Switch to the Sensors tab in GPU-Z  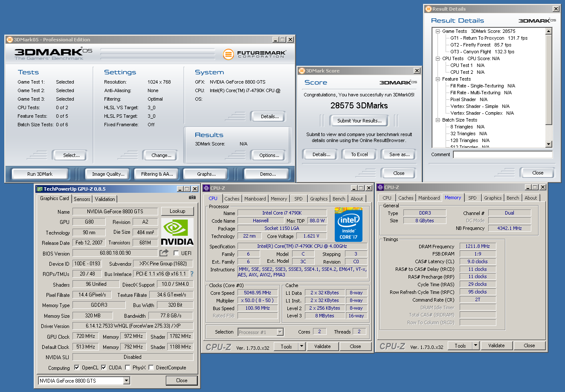click(x=82, y=199)
